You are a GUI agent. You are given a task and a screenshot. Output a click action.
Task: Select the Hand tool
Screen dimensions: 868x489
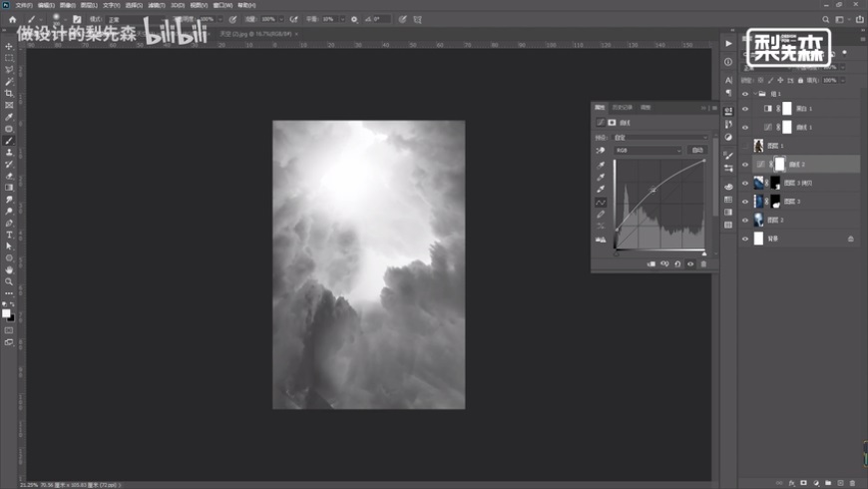coord(9,269)
